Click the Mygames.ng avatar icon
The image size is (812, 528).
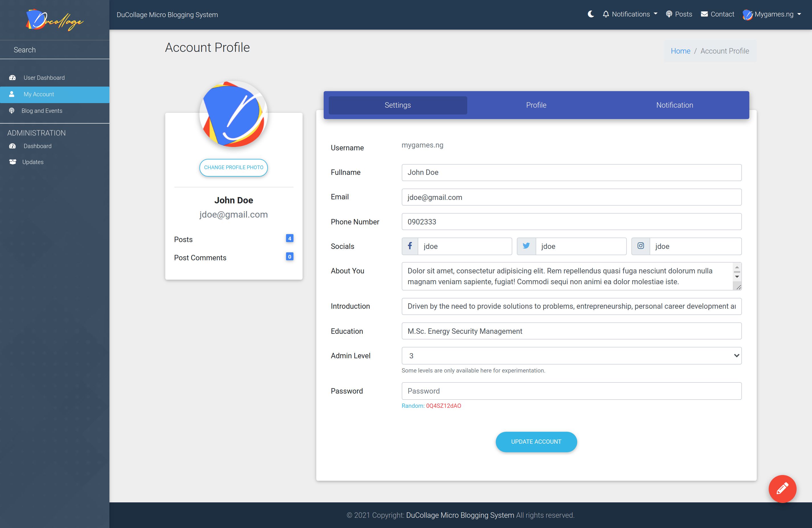coord(748,15)
